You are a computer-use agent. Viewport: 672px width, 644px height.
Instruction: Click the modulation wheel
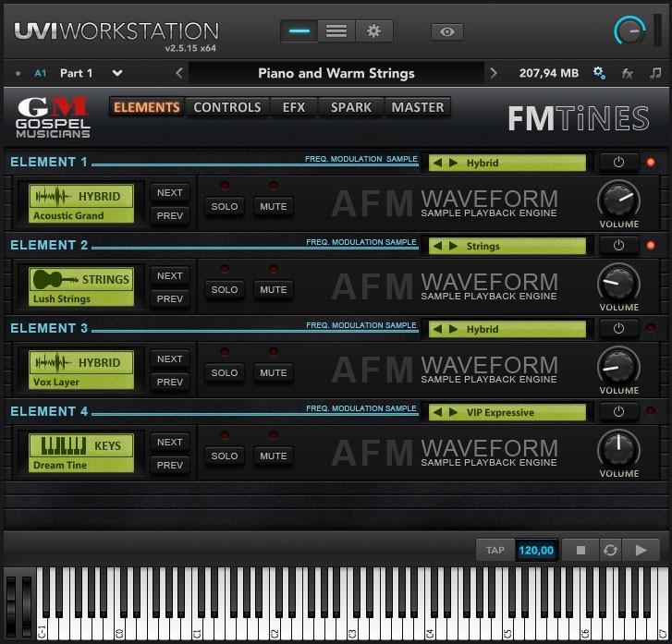point(27,605)
